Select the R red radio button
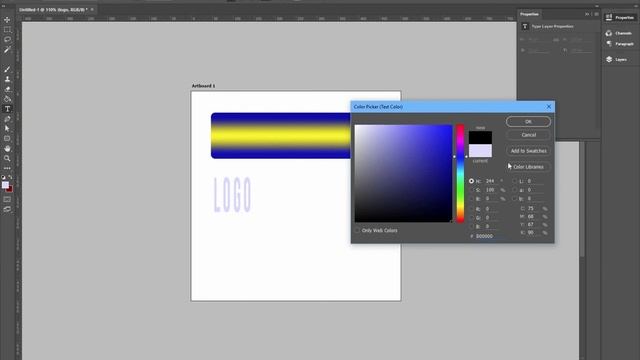This screenshot has width=640, height=360. pyautogui.click(x=471, y=209)
